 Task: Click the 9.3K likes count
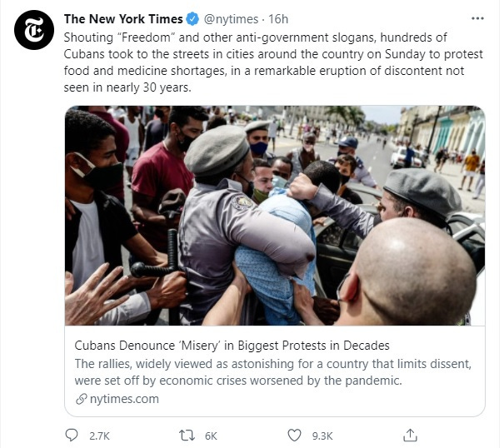pos(322,436)
